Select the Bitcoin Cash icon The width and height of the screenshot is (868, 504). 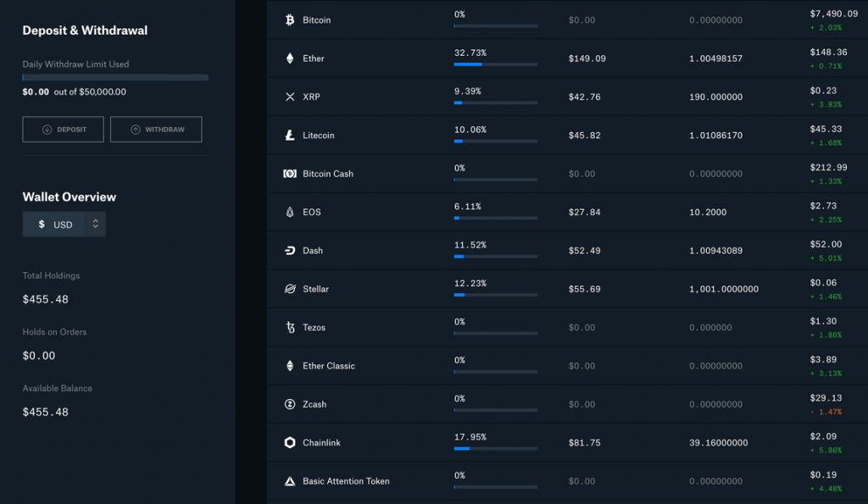tap(290, 174)
